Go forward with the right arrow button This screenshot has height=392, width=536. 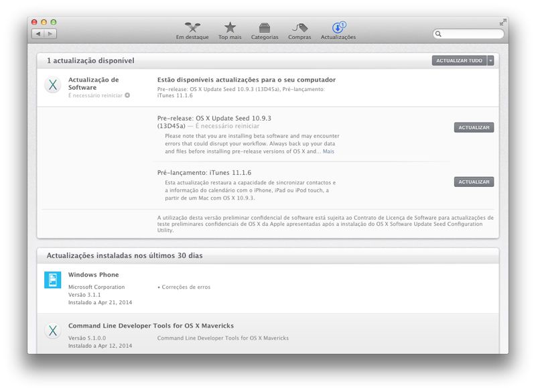tap(50, 34)
